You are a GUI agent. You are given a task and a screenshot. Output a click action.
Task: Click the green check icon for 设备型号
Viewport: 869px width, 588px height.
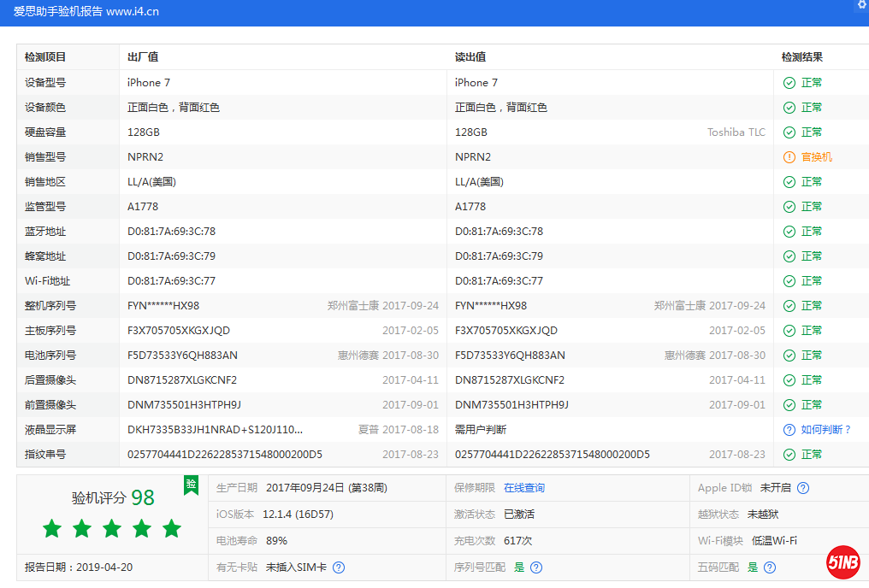coord(789,83)
